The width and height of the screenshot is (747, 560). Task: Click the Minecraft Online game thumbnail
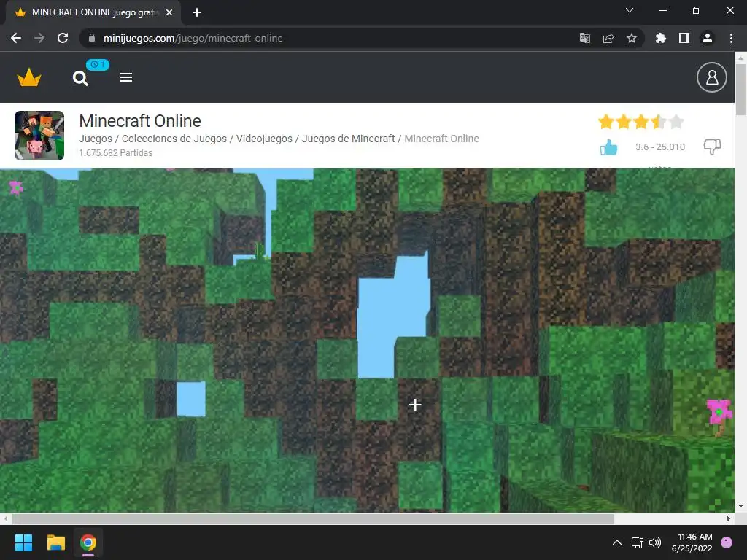(39, 135)
